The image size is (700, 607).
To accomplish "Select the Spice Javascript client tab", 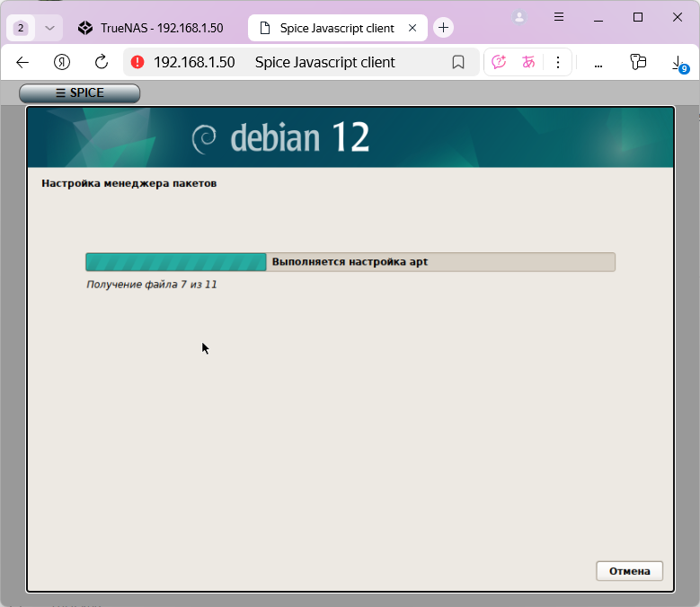I will click(337, 28).
